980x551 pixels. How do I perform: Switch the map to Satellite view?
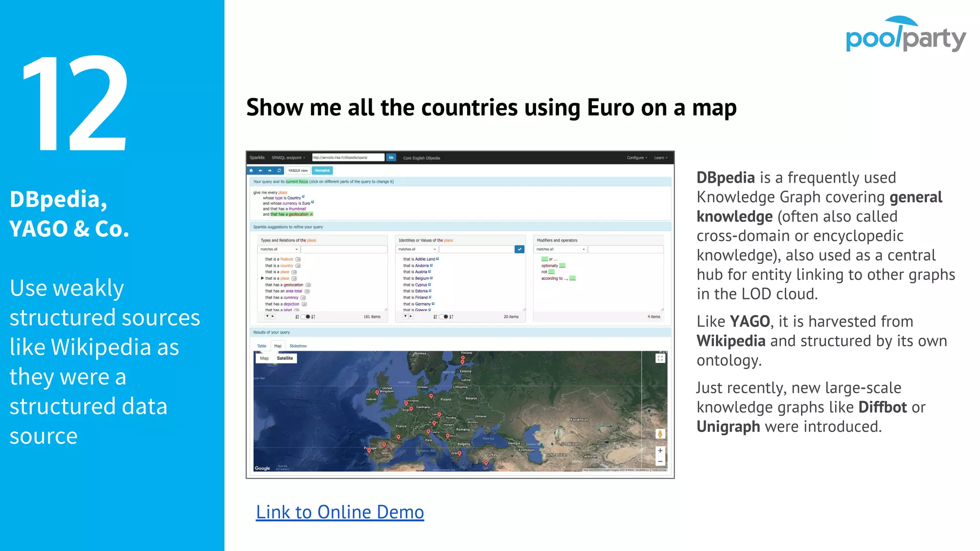point(285,358)
